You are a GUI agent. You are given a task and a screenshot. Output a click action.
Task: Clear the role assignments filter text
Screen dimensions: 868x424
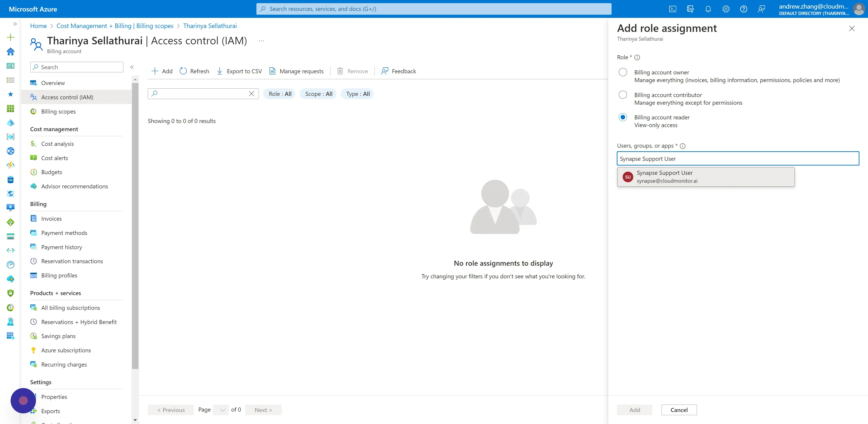click(251, 94)
